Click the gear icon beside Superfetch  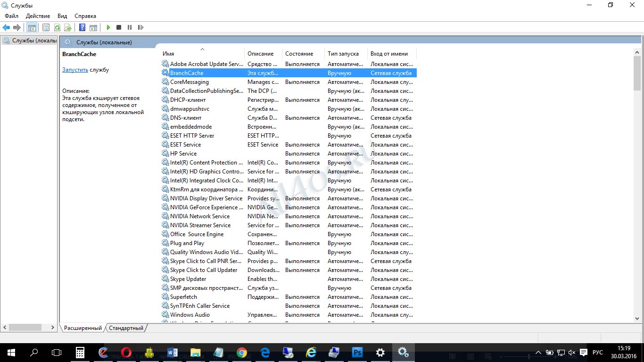click(165, 296)
